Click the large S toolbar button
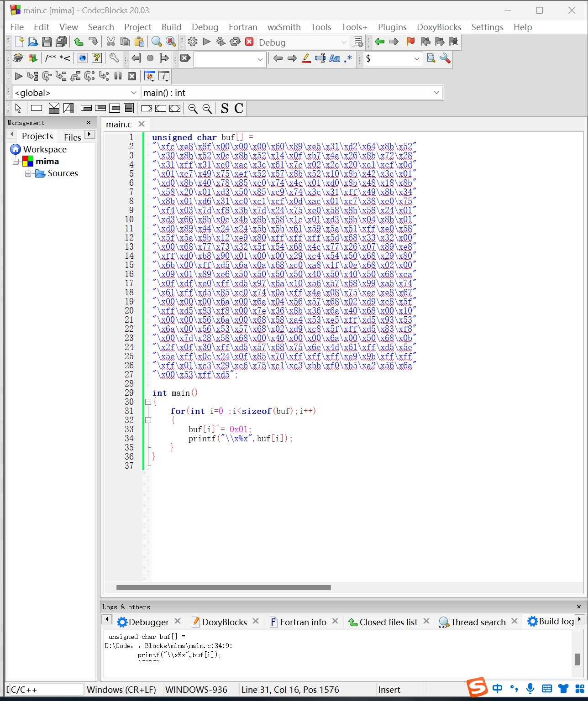The image size is (588, 701). click(225, 109)
